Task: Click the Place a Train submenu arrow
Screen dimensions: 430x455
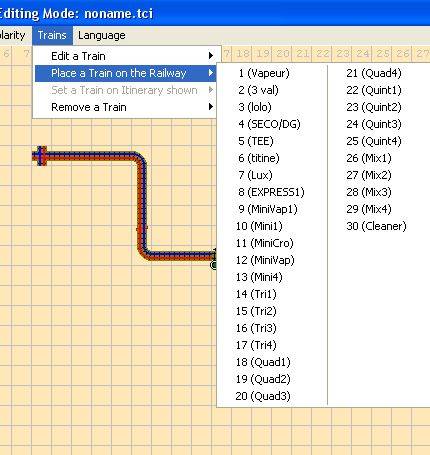Action: coord(210,73)
